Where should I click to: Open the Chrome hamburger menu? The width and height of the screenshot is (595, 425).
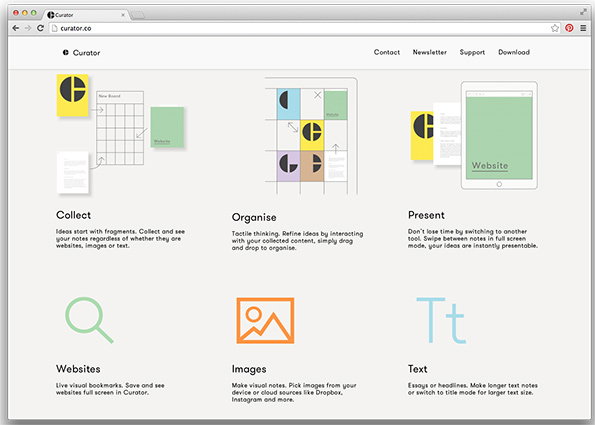click(x=583, y=28)
